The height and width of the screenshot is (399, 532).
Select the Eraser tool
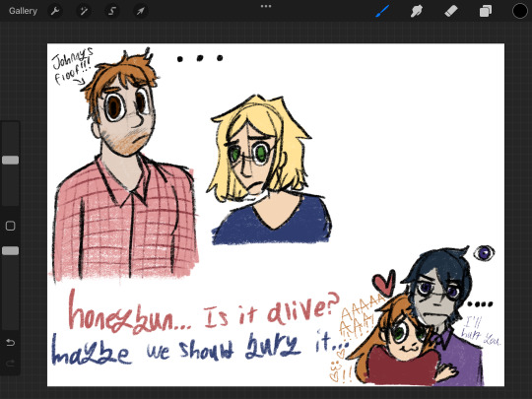point(451,11)
